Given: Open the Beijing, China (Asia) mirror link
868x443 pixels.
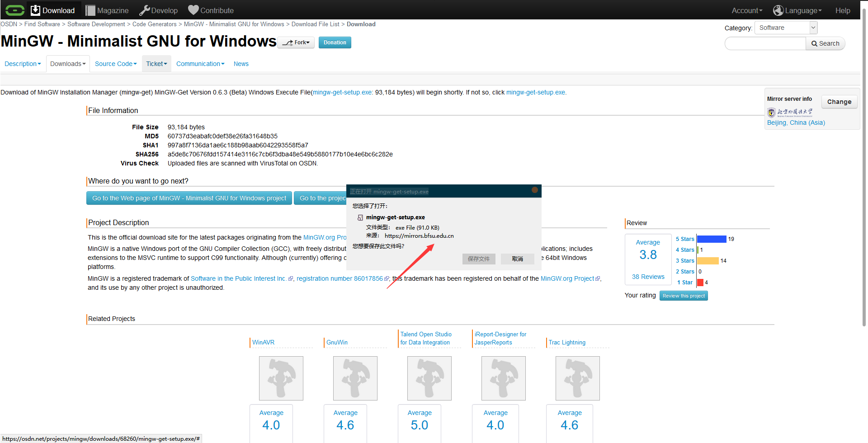Looking at the screenshot, I should click(x=796, y=123).
